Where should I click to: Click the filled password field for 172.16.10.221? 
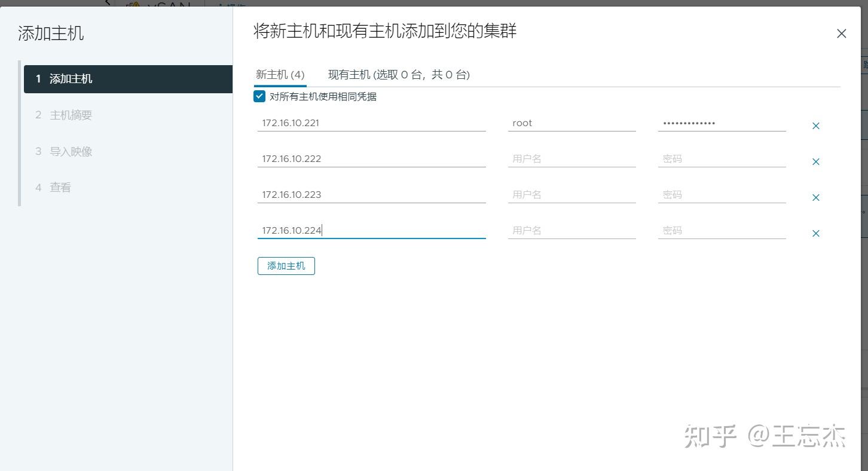click(722, 123)
